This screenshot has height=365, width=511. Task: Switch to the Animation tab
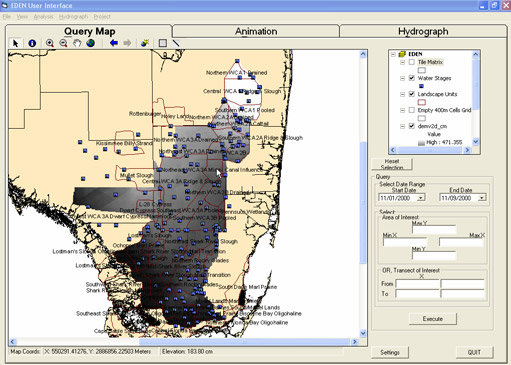256,31
